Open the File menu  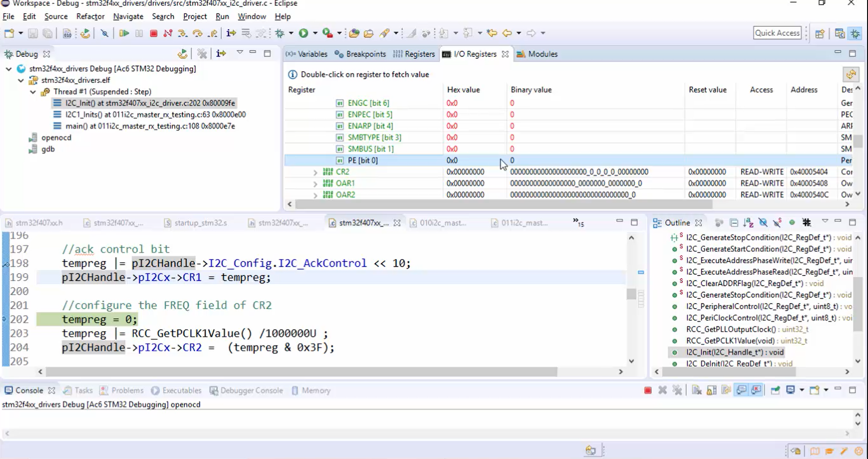pos(8,16)
